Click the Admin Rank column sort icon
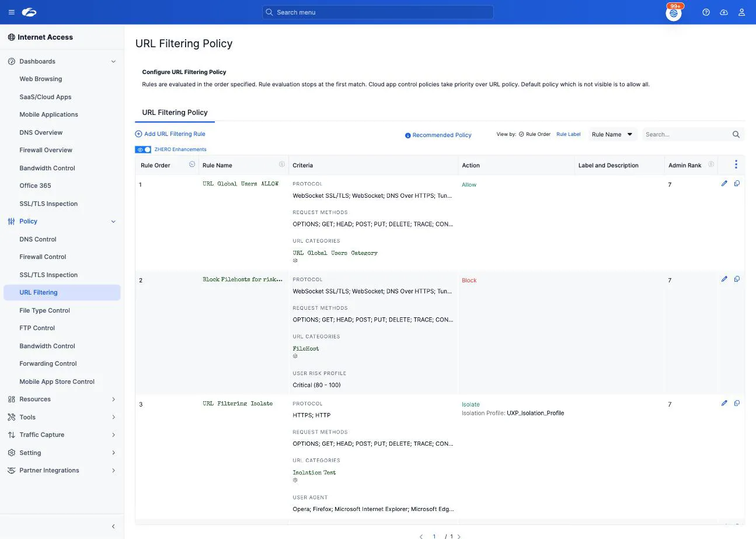This screenshot has height=539, width=756. click(x=711, y=164)
